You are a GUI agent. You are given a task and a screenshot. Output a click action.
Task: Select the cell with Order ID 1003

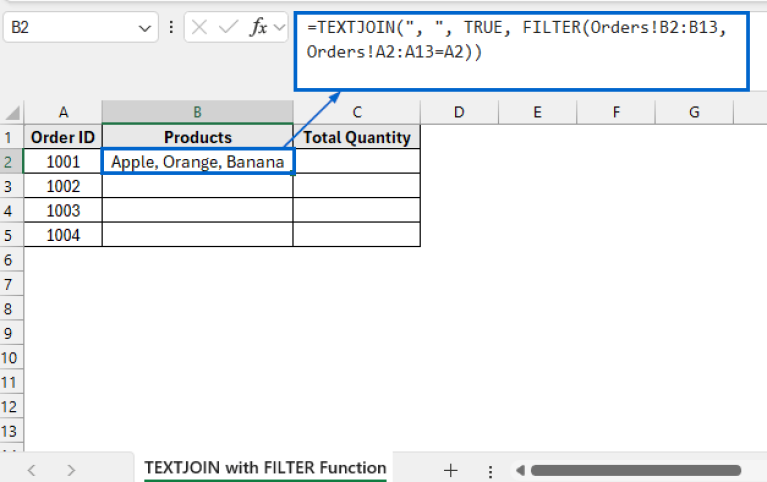pyautogui.click(x=63, y=210)
